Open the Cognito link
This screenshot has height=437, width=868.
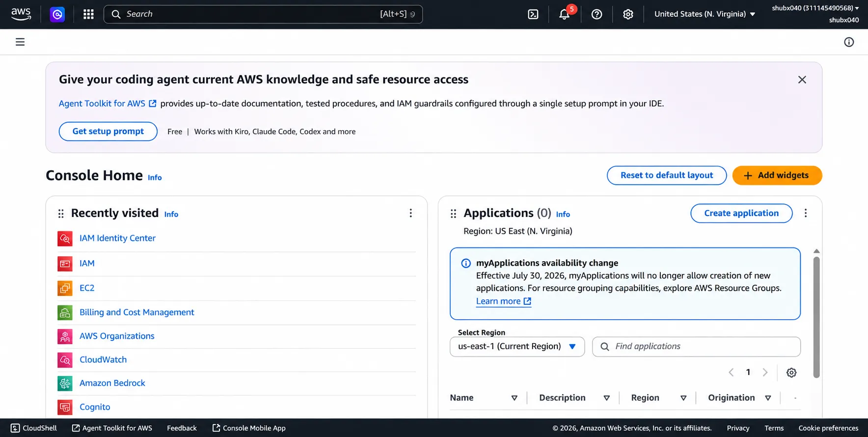[95, 407]
